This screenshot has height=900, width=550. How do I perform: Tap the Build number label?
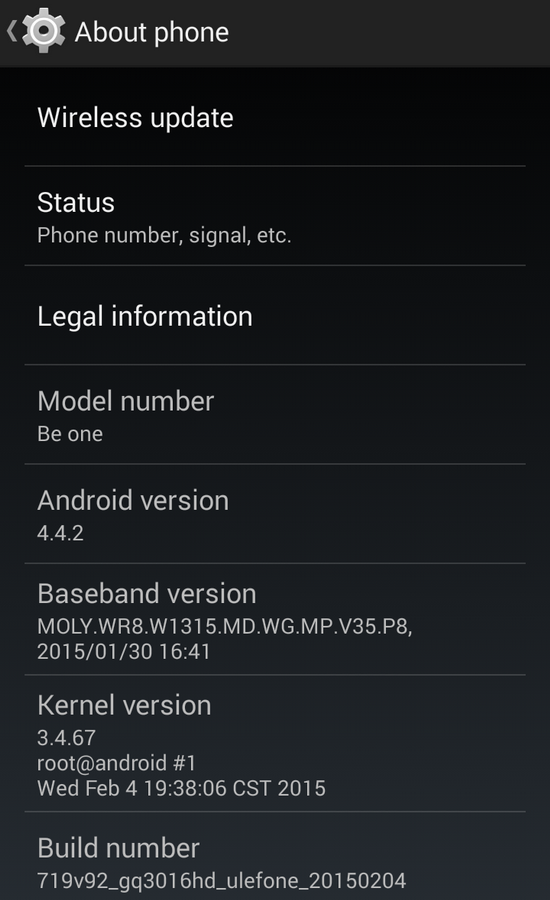coord(119,848)
